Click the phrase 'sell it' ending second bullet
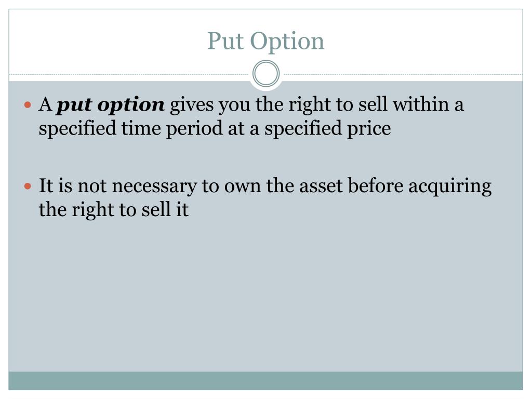532x399 pixels. pos(165,209)
